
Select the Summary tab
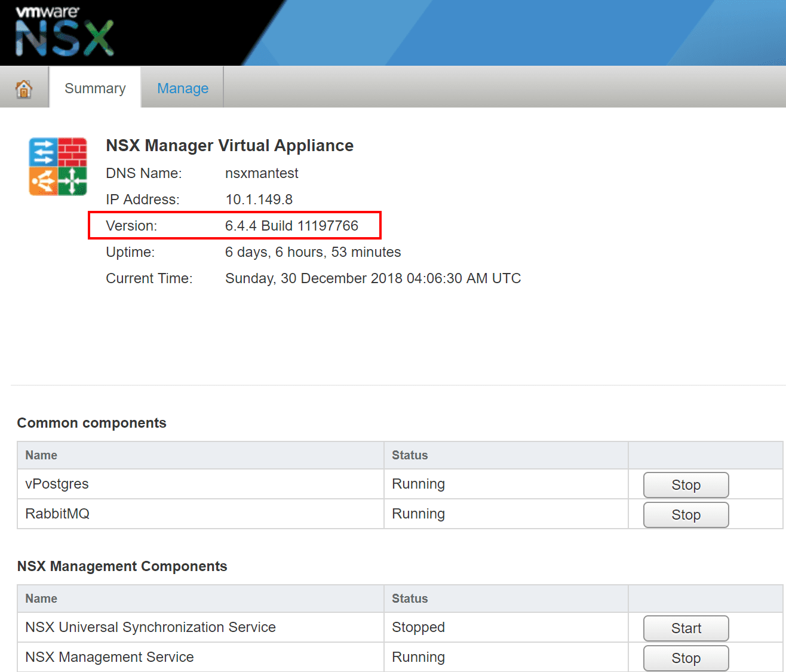pos(94,88)
